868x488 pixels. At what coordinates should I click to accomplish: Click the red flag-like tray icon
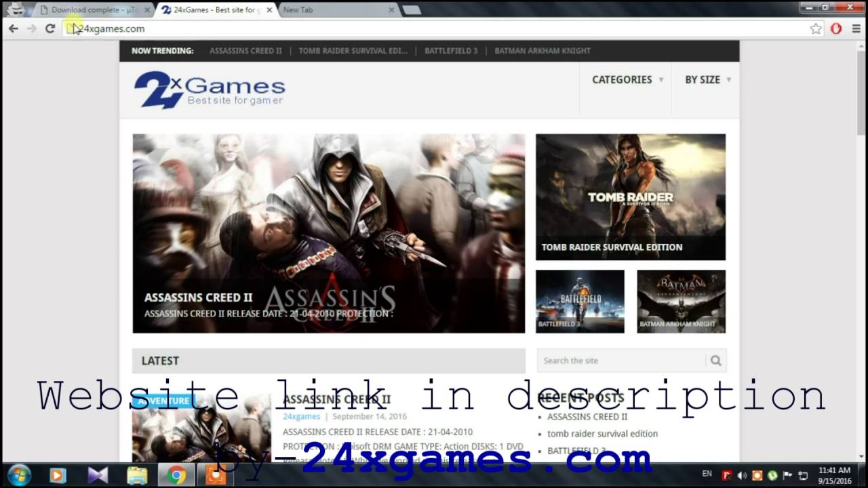tap(728, 476)
